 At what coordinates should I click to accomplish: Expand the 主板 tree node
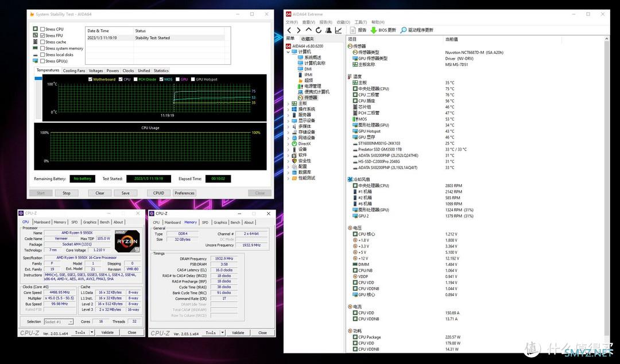[x=288, y=103]
